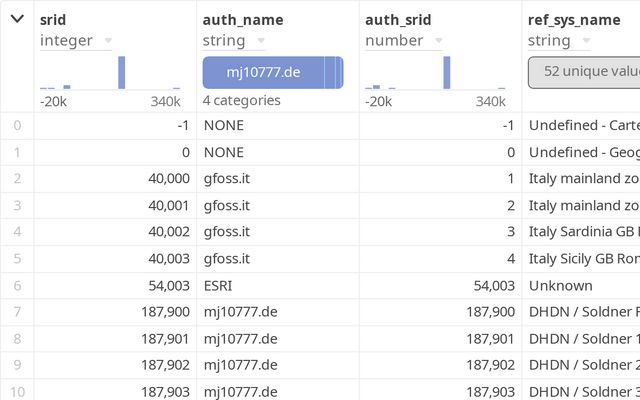Viewport: 640px width, 400px height.
Task: Click the 52 unique values summary
Action: pyautogui.click(x=584, y=72)
